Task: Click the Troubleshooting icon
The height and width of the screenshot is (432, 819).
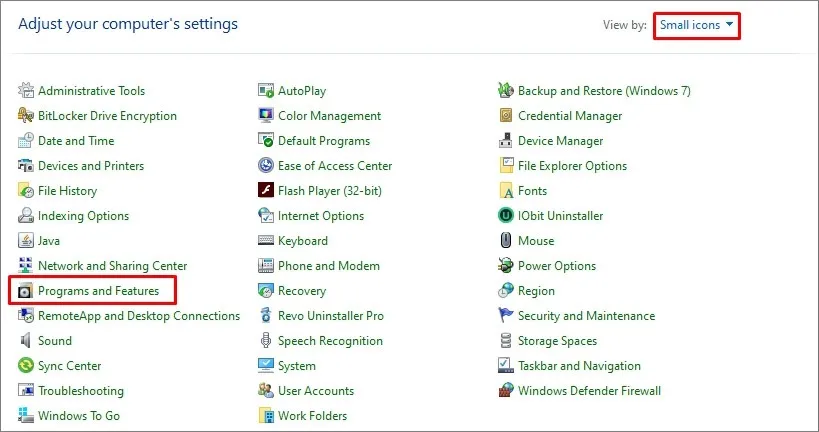Action: point(26,391)
